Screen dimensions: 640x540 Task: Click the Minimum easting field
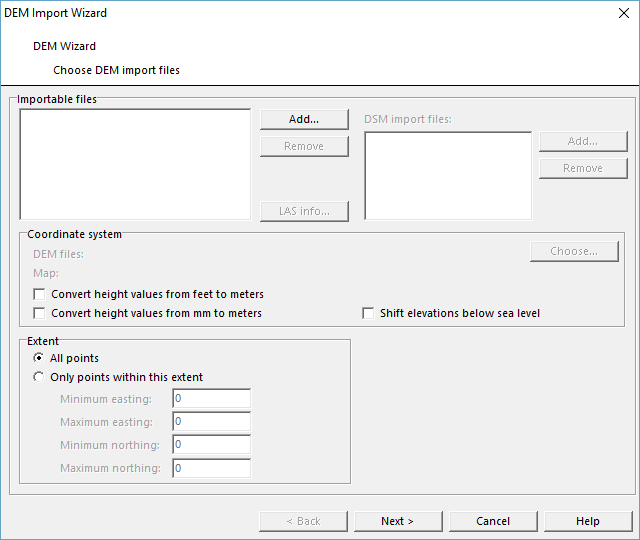pos(211,398)
